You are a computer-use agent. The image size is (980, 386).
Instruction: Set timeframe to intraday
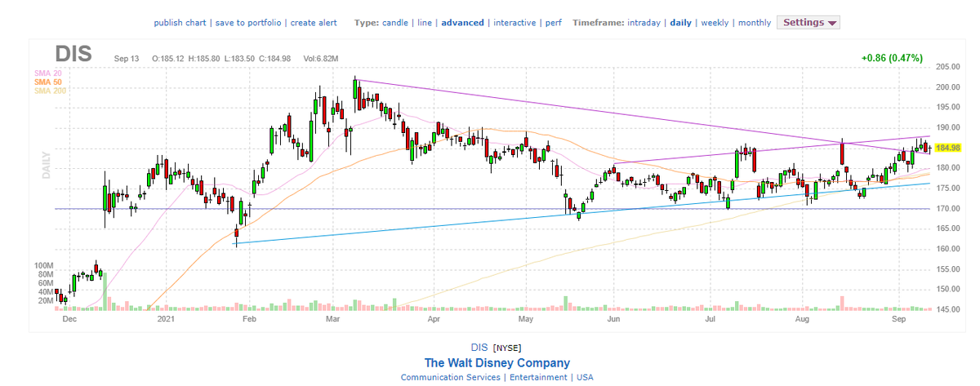644,22
